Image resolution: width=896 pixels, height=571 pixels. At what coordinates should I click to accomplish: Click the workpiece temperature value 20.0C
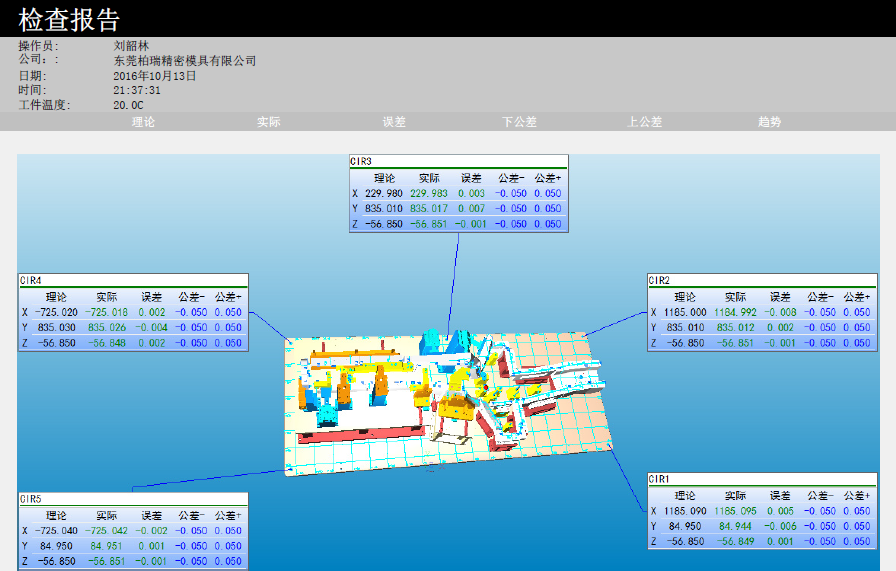pyautogui.click(x=129, y=105)
